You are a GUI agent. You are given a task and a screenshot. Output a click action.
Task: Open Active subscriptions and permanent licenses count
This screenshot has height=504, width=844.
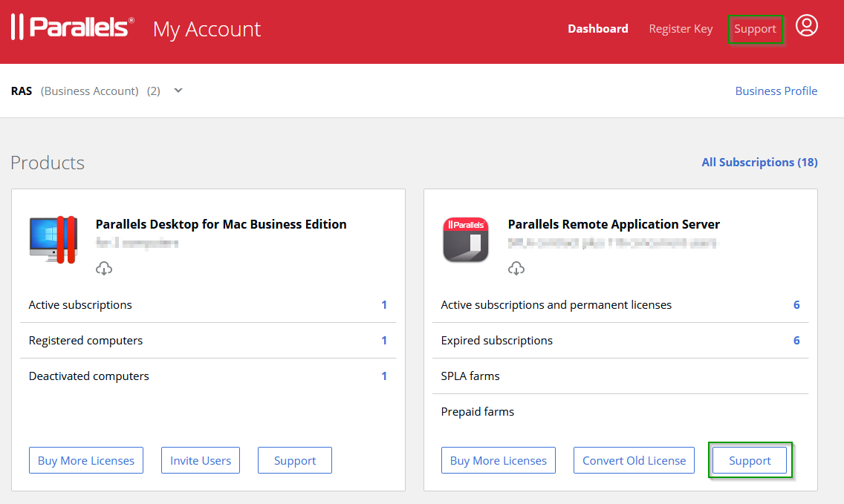click(x=796, y=305)
